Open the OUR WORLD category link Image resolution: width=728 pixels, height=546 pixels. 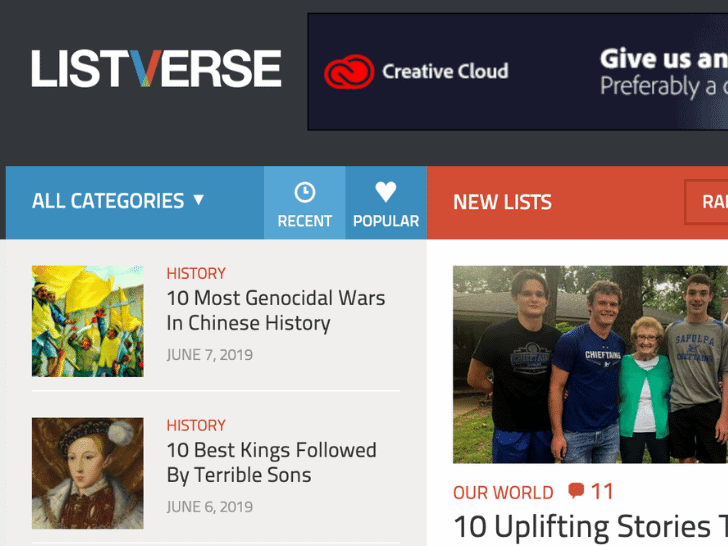[503, 493]
